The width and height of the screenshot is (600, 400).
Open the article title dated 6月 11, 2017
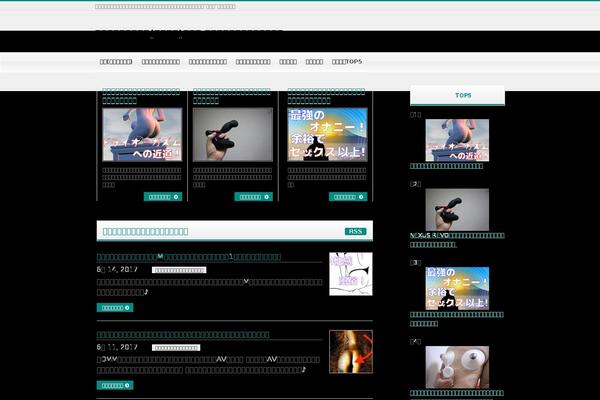[x=183, y=334]
